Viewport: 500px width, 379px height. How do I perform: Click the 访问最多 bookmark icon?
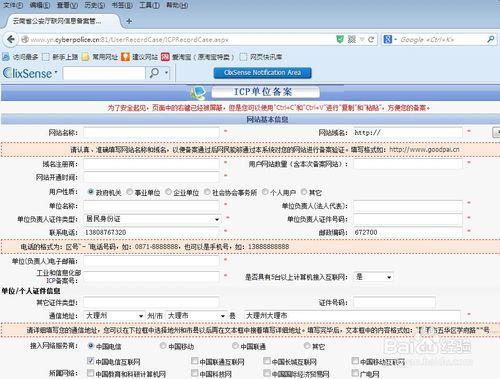6,57
